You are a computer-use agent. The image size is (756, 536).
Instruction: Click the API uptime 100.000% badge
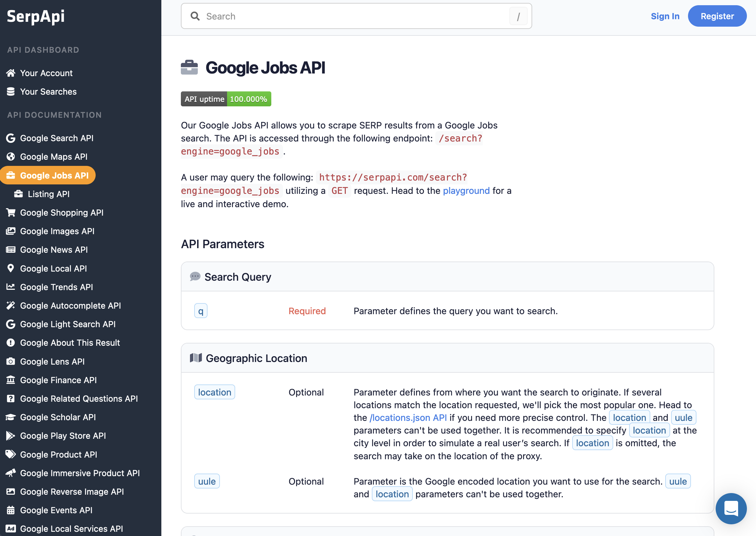pos(226,99)
